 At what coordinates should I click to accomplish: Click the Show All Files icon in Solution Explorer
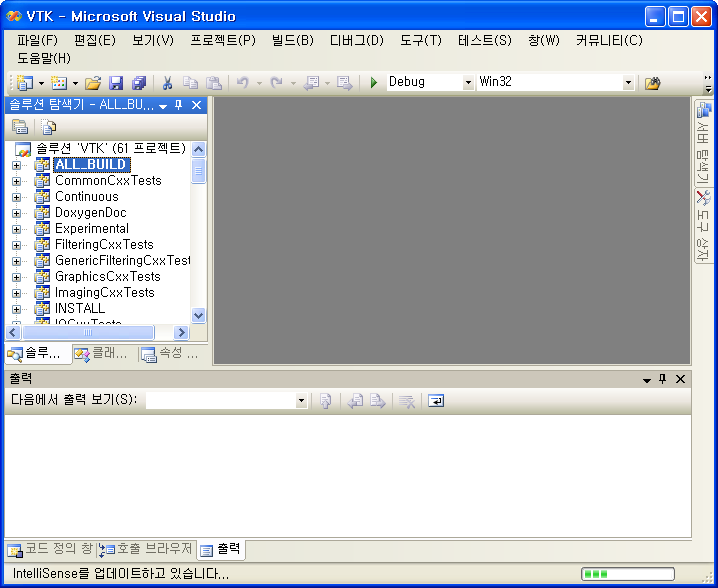[x=49, y=127]
